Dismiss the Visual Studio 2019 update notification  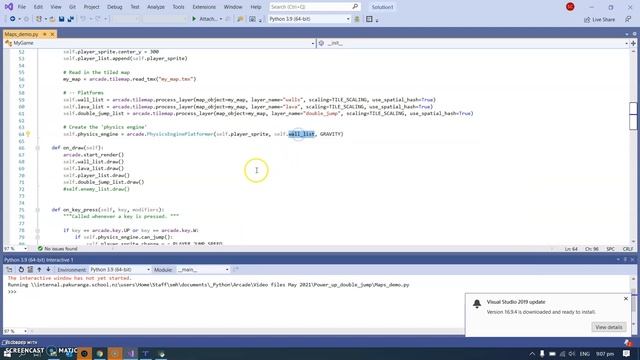[x=626, y=299]
